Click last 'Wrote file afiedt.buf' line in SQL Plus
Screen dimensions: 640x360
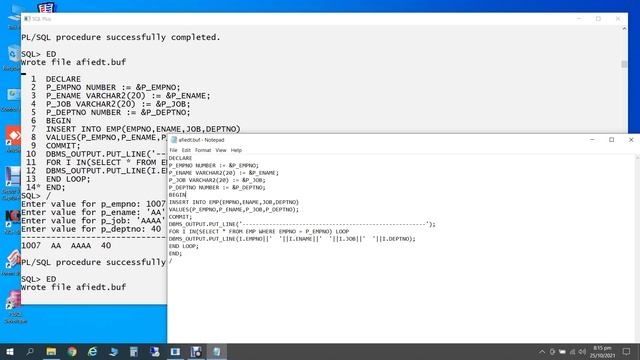click(x=73, y=287)
